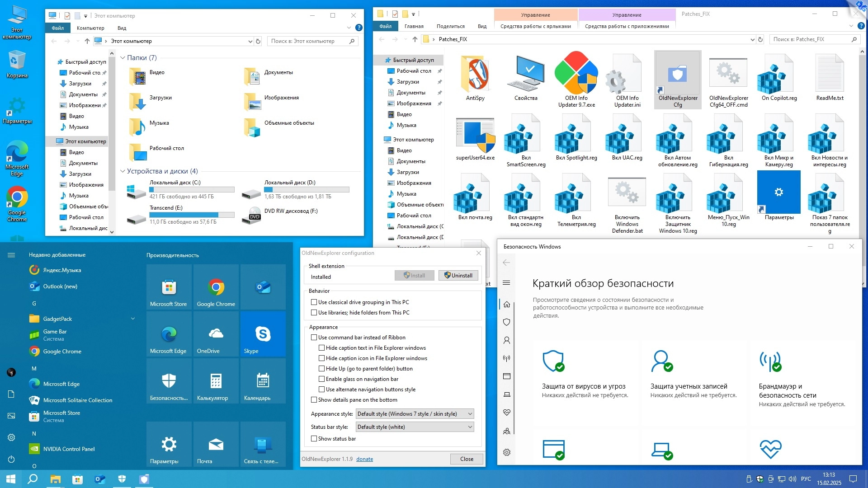
Task: Collapse the 'Папки (7)' section
Action: pos(123,58)
